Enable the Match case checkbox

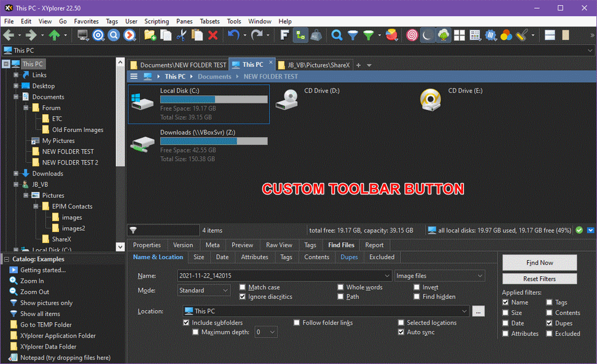[x=243, y=287]
